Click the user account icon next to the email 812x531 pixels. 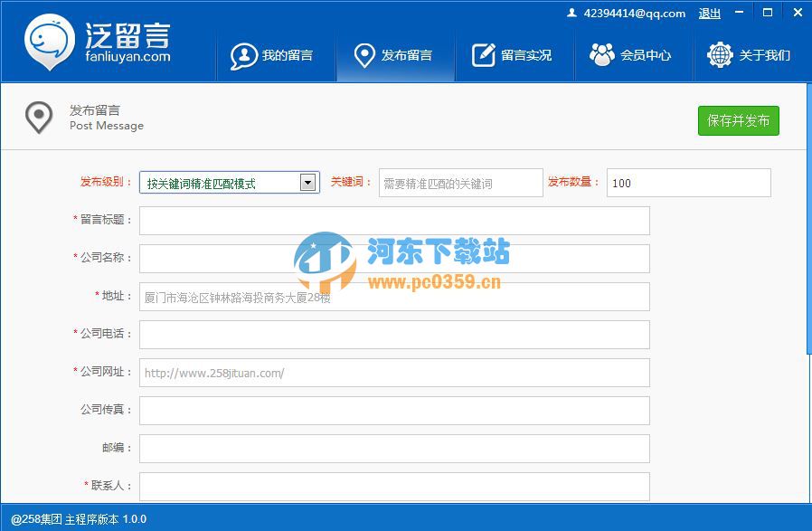click(571, 14)
